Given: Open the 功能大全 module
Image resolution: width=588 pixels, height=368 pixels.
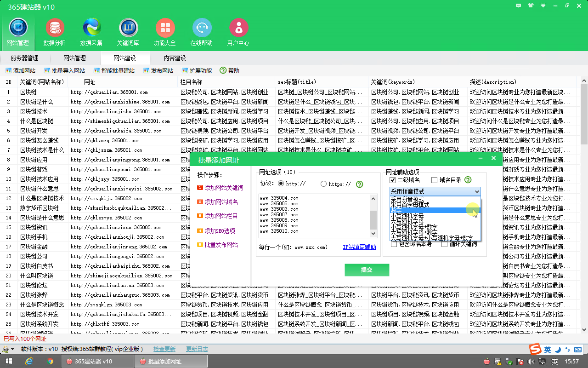Looking at the screenshot, I should click(x=165, y=33).
